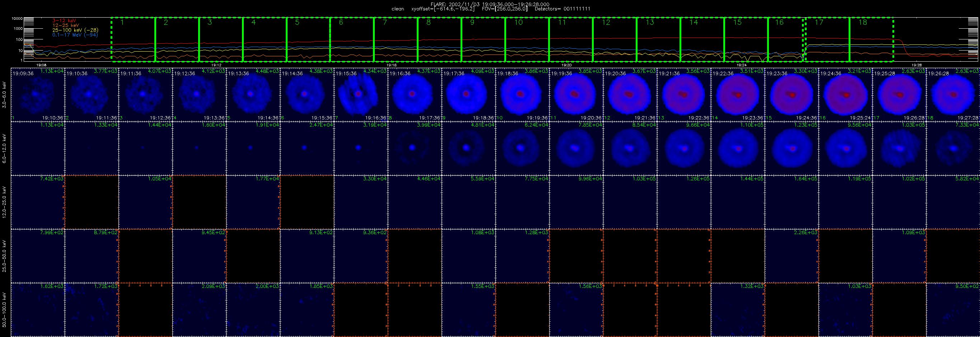The height and width of the screenshot is (337, 980).
Task: Click the '25.0-50.0 keV' row label
Action: coord(4,256)
